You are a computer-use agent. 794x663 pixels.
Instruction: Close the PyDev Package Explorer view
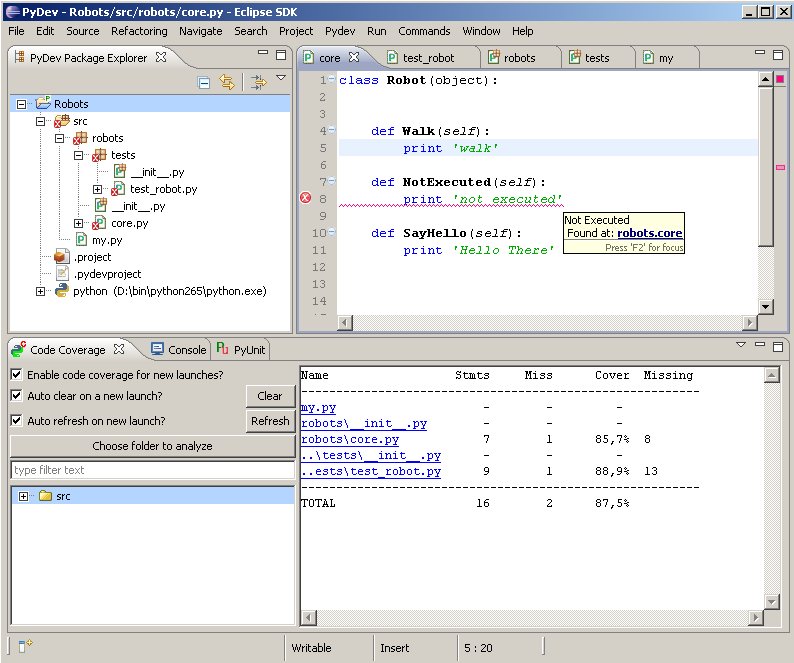(161, 57)
